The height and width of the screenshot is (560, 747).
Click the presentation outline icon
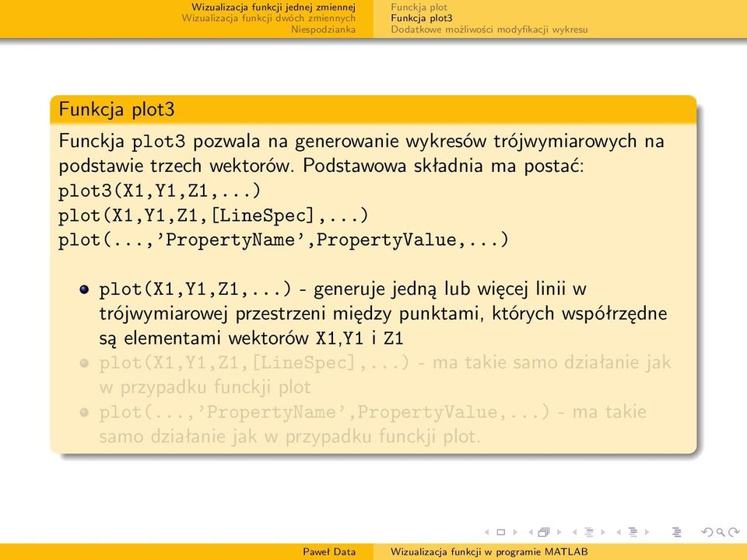676,532
